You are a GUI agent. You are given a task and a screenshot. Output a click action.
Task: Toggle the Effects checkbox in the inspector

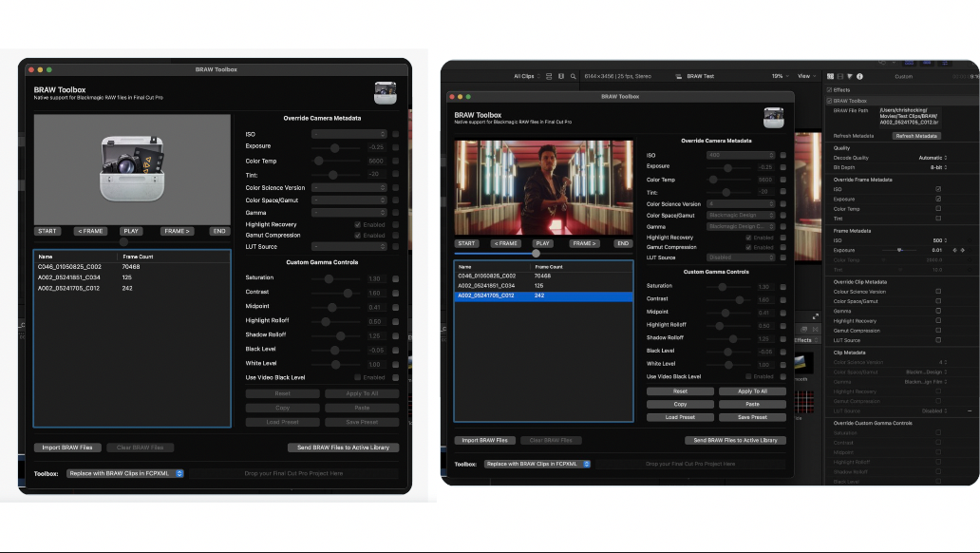[830, 90]
